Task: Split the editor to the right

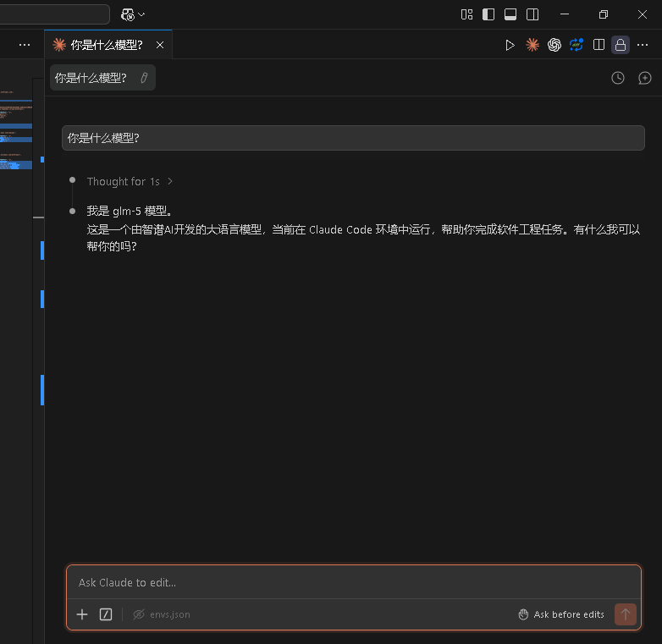Action: click(x=599, y=45)
